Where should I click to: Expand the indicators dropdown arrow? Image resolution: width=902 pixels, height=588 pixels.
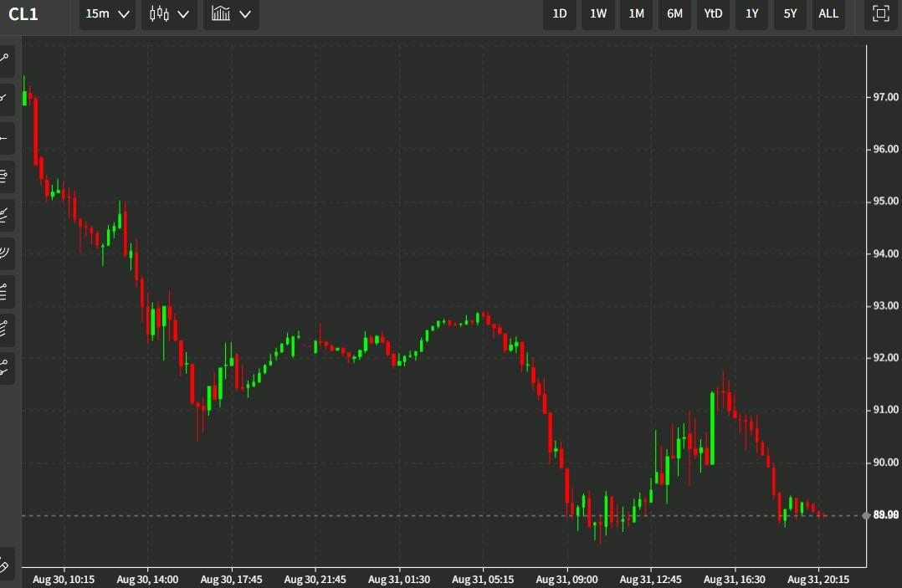point(246,14)
